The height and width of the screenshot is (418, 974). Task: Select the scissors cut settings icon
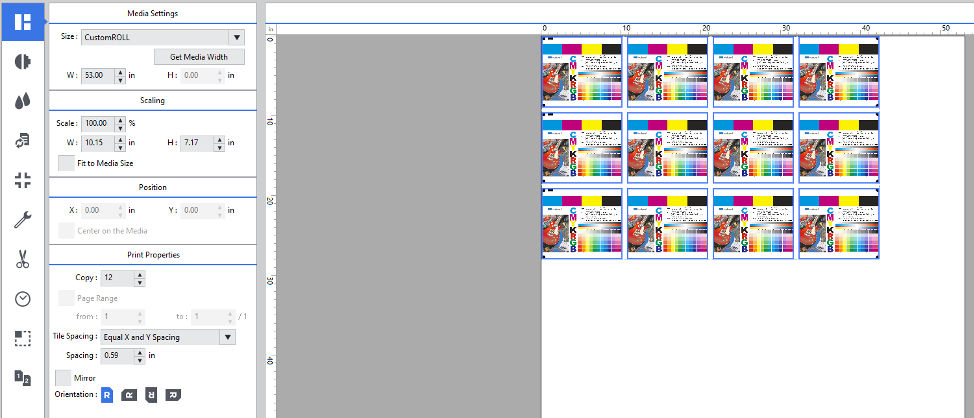(22, 260)
